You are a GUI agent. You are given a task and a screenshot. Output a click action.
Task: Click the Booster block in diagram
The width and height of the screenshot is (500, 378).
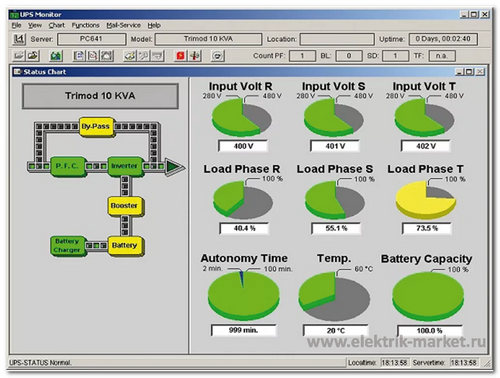click(125, 206)
